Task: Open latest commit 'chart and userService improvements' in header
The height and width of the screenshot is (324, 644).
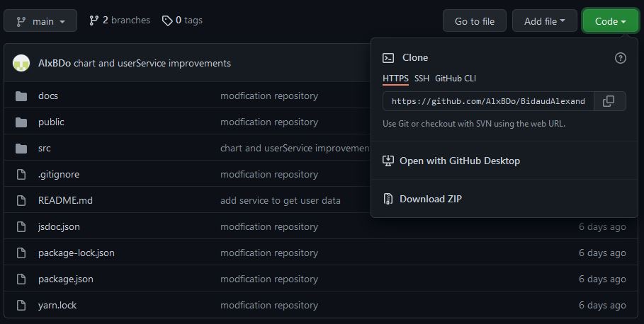Action: [x=152, y=63]
